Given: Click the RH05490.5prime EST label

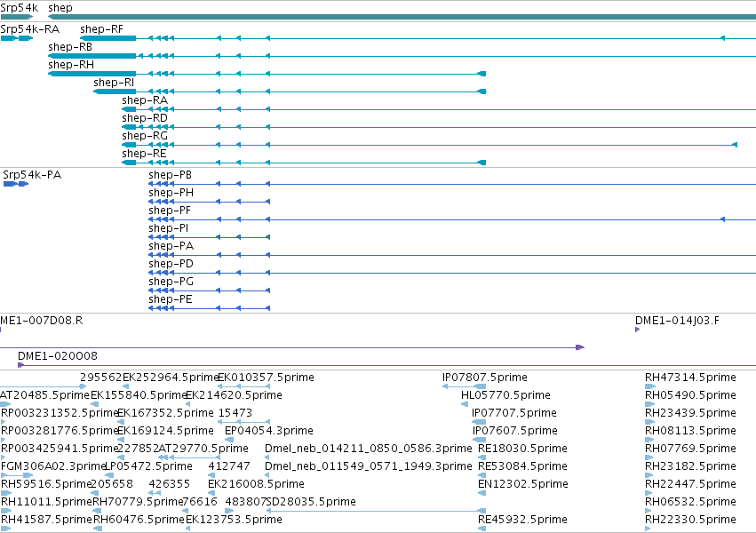Looking at the screenshot, I should tap(690, 395).
